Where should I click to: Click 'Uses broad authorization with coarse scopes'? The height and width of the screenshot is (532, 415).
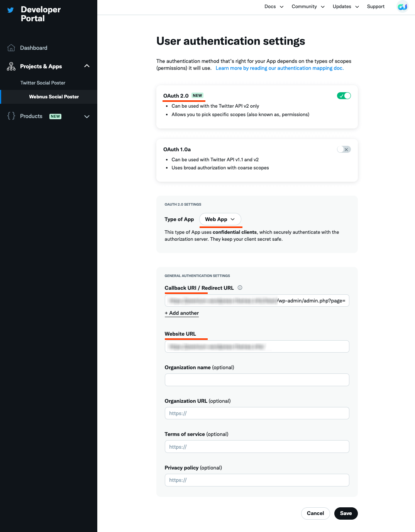220,168
